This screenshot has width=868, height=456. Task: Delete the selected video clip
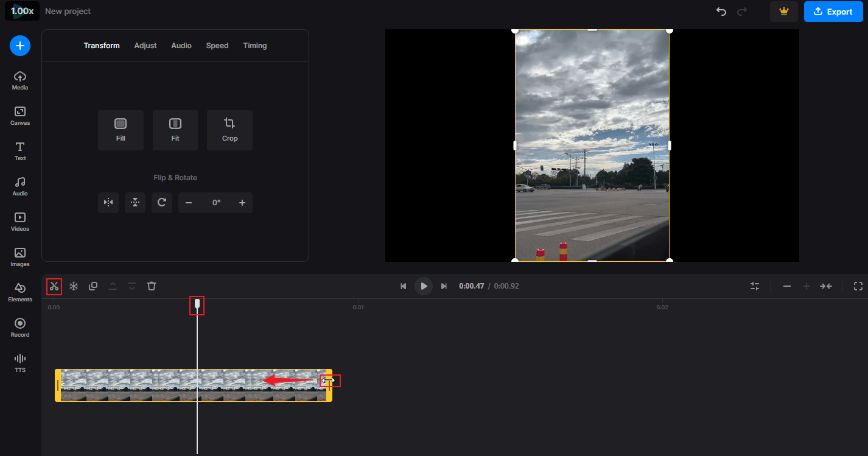click(152, 286)
